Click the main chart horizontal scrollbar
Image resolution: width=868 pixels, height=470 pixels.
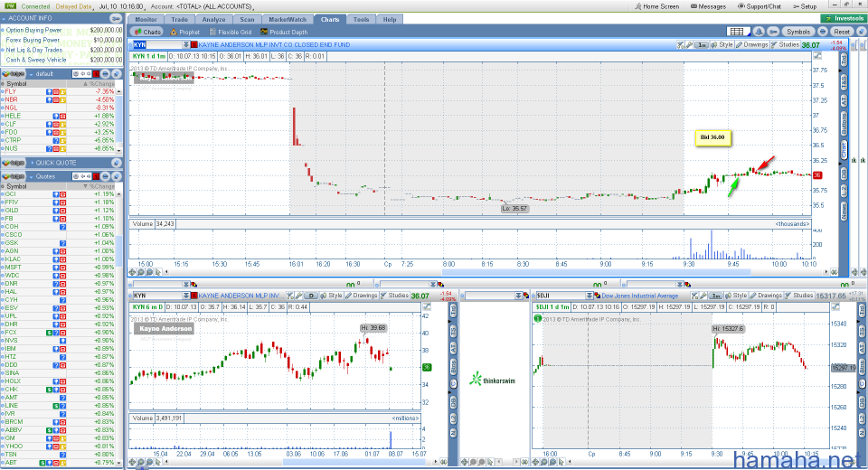[596, 272]
